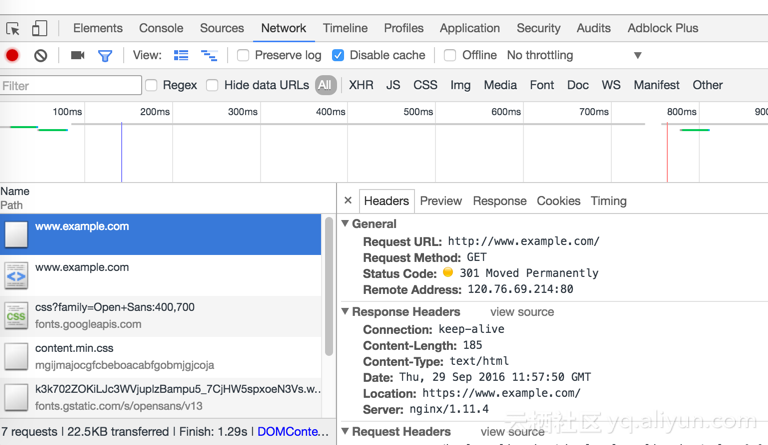Click the file icon of first www.example.com row
The image size is (768, 445).
16,234
